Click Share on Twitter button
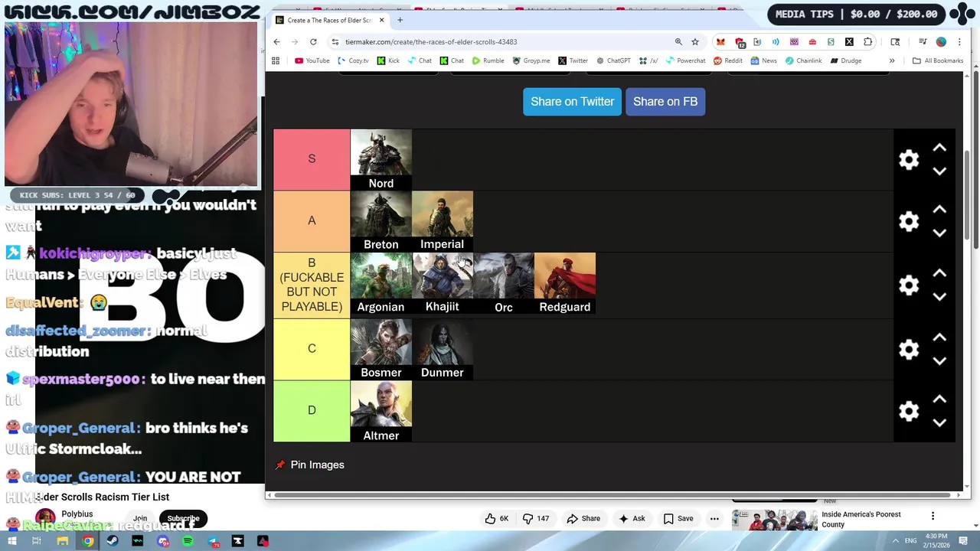 pos(572,102)
